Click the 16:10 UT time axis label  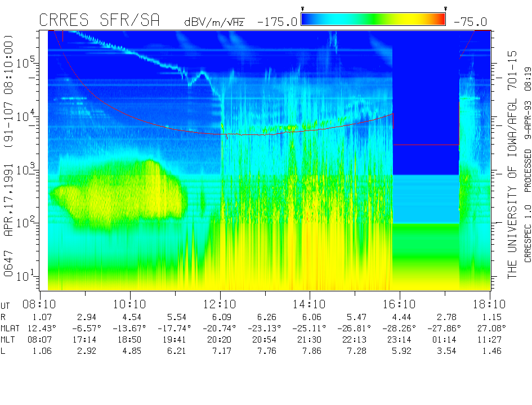tap(399, 304)
